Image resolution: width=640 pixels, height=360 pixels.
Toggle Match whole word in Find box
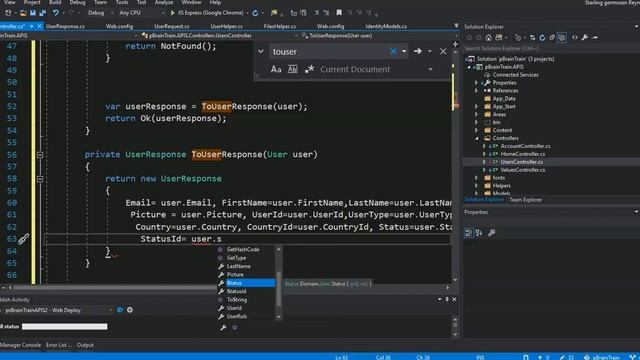293,69
